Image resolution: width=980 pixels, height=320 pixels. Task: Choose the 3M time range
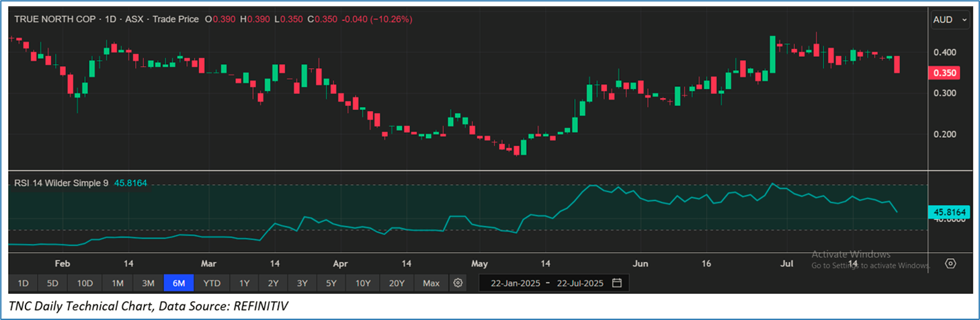tap(149, 283)
